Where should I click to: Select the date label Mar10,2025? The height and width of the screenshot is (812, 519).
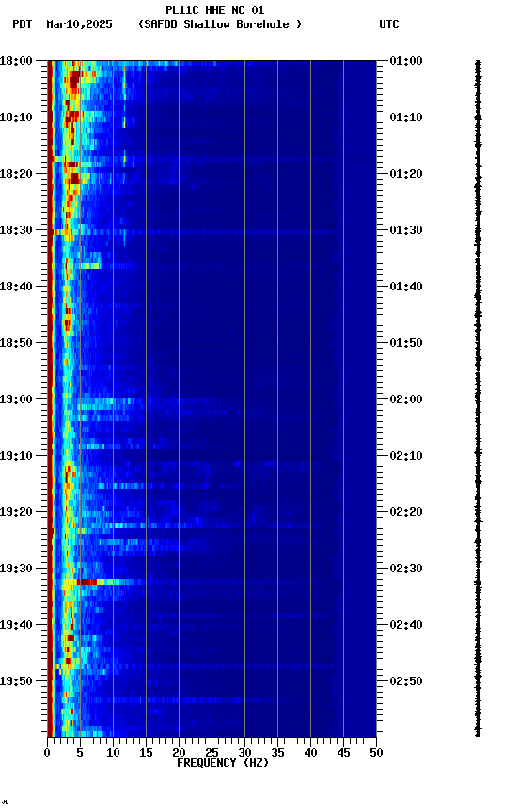pyautogui.click(x=79, y=24)
